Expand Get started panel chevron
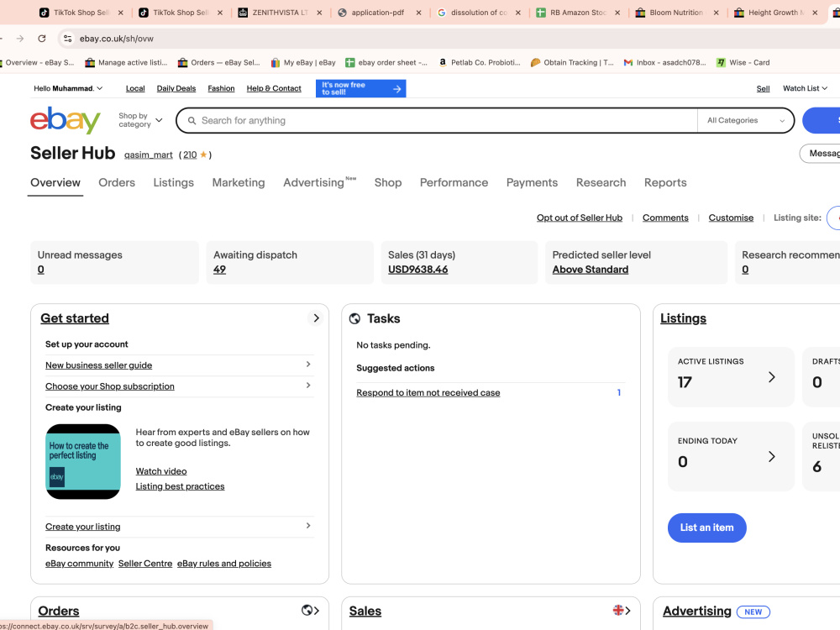Viewport: 840px width, 630px height. click(x=316, y=318)
